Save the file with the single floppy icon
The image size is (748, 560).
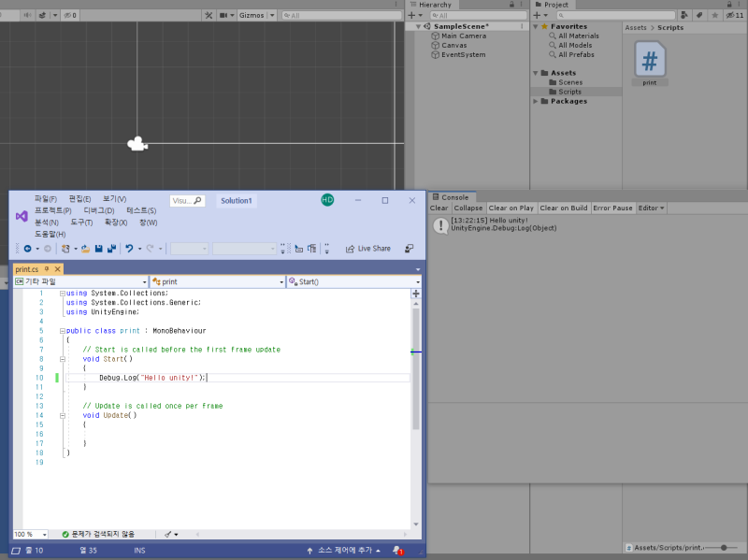click(99, 249)
